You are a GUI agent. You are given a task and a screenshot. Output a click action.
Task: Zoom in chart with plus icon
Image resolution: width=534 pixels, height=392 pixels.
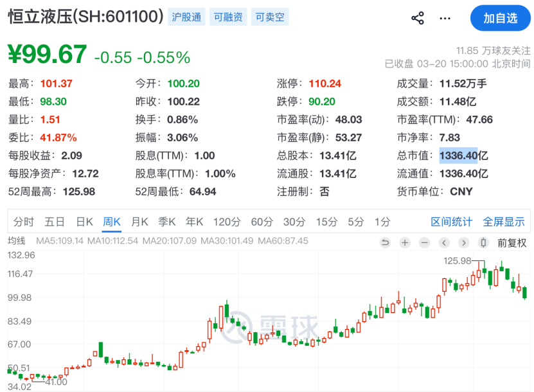tap(405, 243)
